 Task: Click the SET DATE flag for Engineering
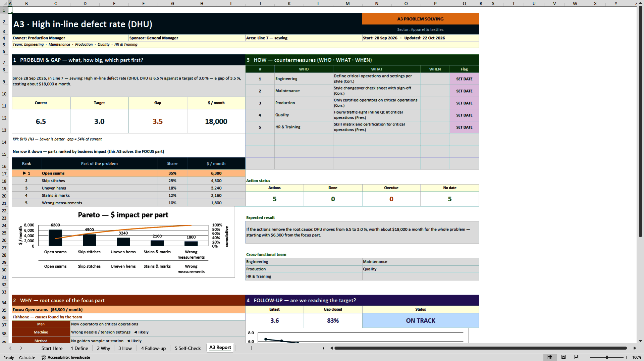(464, 79)
